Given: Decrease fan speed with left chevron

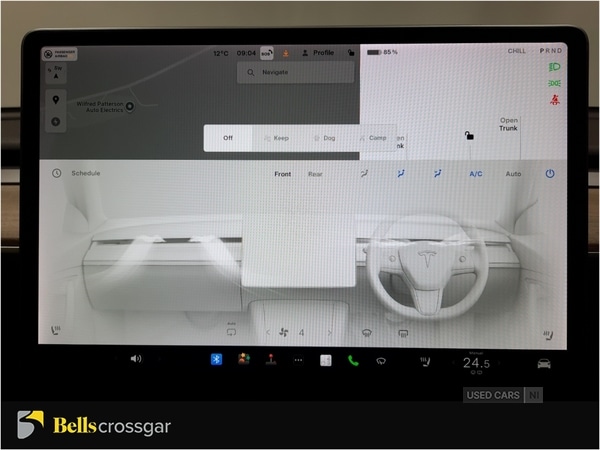Looking at the screenshot, I should coord(268,331).
